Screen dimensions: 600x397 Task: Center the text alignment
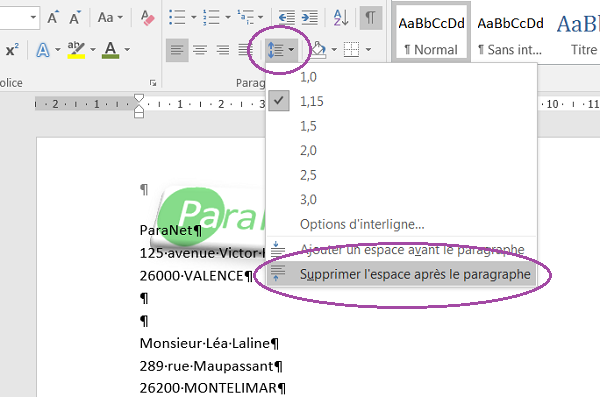tap(200, 50)
